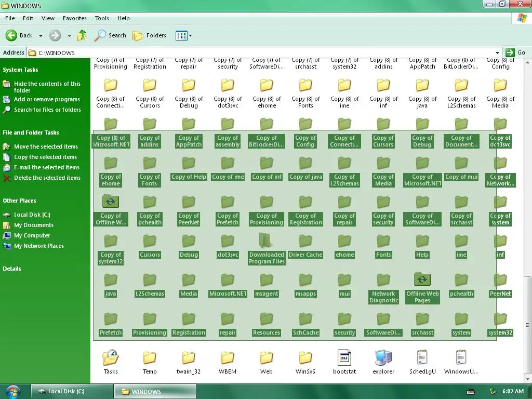Select the Copy of Help folder
Screen dimensions: 532x399
189,168
